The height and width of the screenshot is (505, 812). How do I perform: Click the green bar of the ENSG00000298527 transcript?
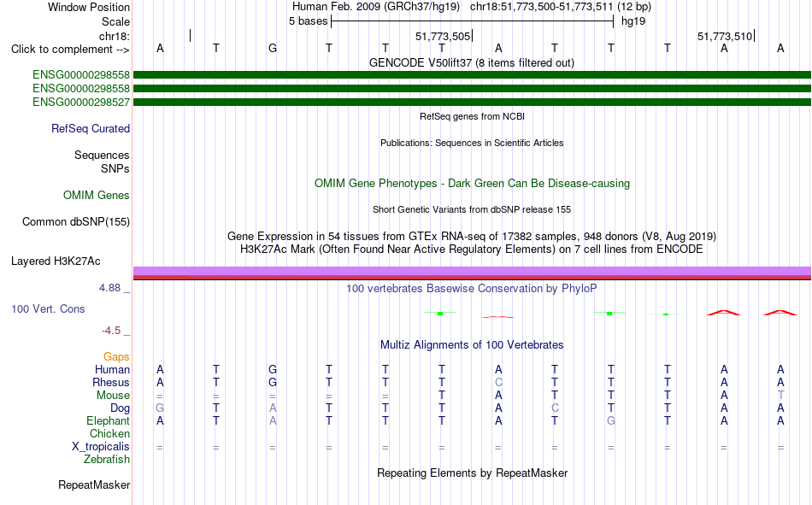[472, 102]
